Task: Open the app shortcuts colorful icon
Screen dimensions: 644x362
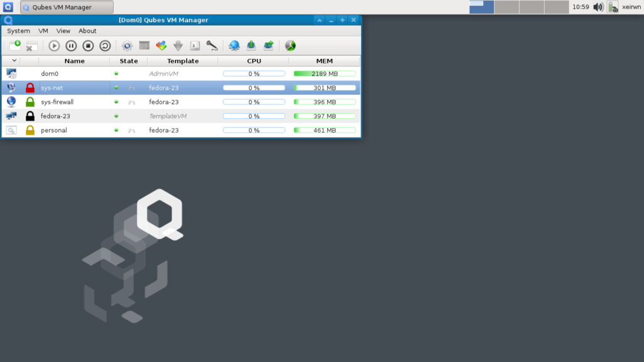Action: [x=161, y=45]
